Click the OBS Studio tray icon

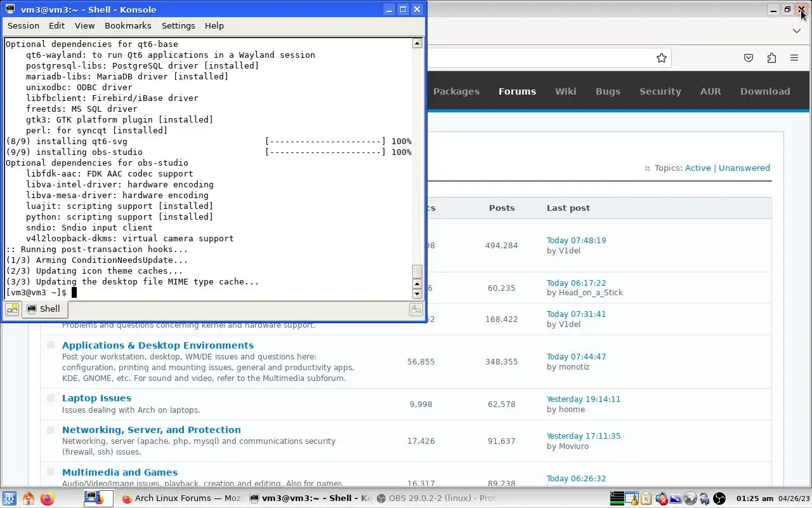(719, 498)
